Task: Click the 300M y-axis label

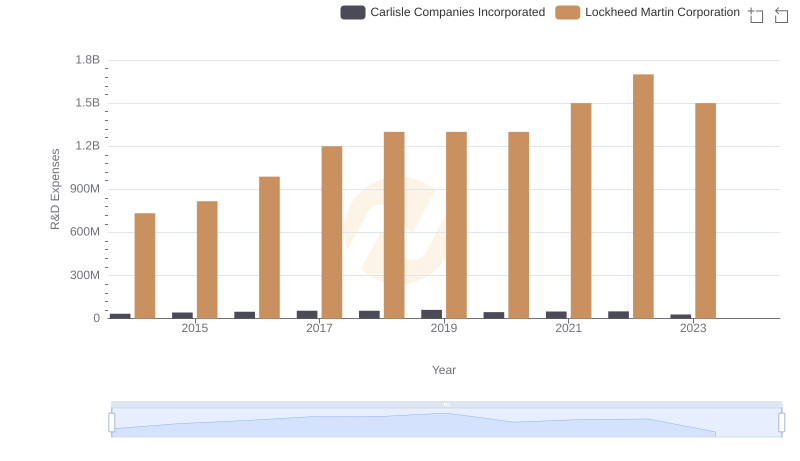Action: click(85, 275)
